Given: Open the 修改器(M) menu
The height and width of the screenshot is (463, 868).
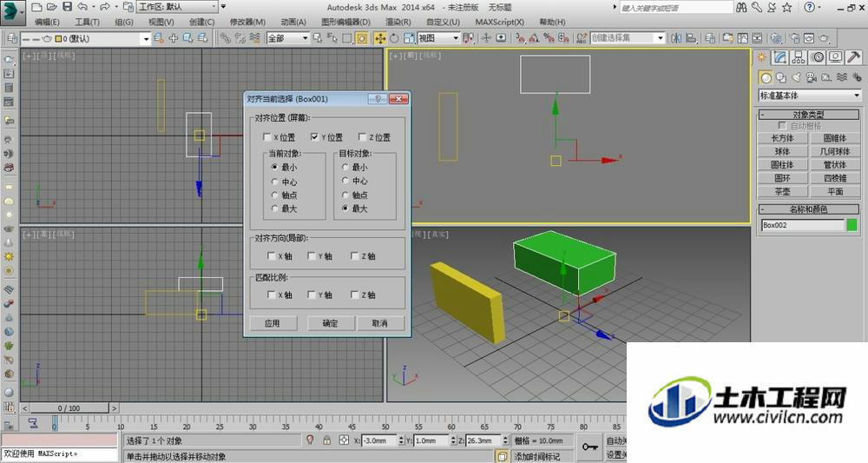Looking at the screenshot, I should click(x=247, y=23).
